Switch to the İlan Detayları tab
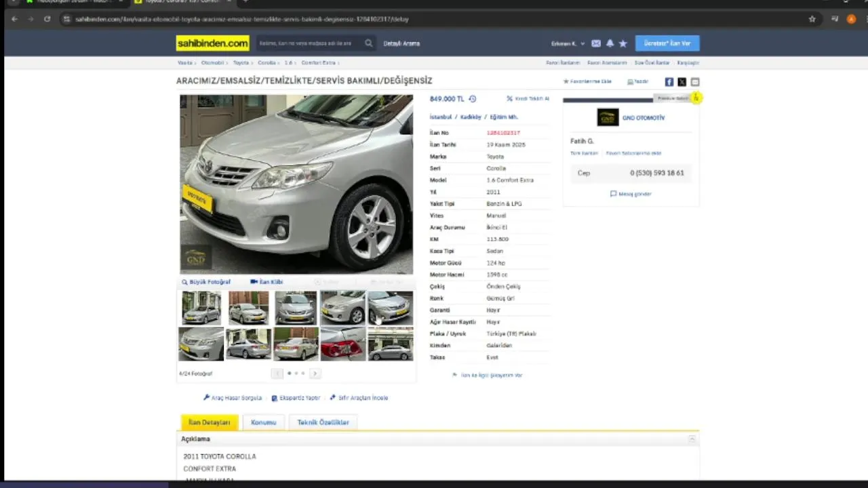 coord(210,422)
